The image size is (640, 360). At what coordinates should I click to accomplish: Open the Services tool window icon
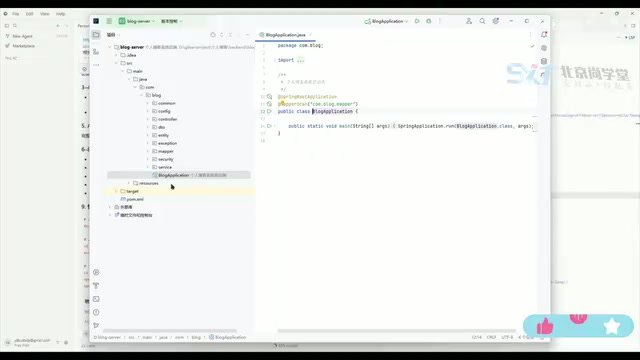(96, 272)
